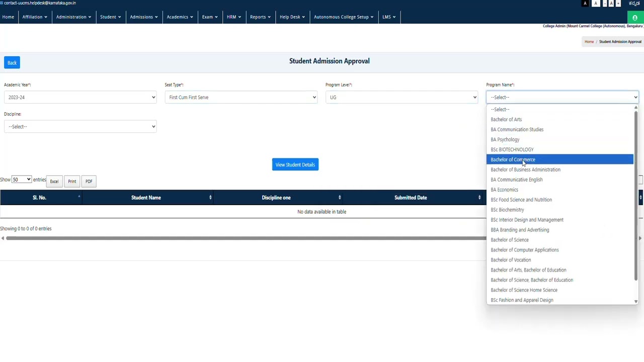Collapse Program Name dropdown
The height and width of the screenshot is (362, 644).
click(562, 98)
